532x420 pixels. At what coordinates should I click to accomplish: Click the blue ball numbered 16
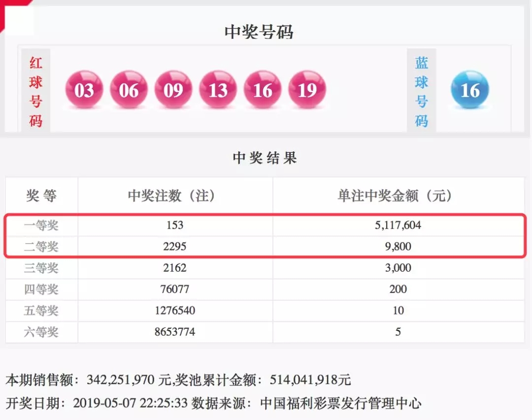tap(470, 90)
